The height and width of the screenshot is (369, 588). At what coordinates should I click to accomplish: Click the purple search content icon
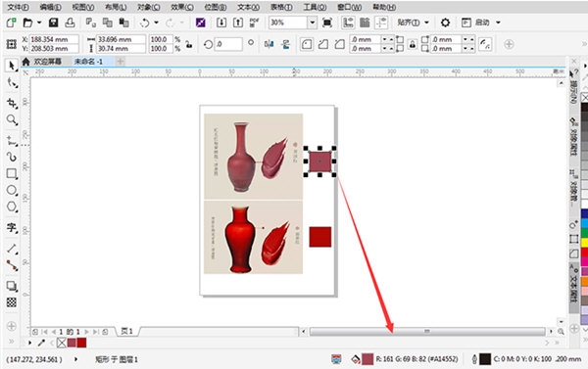pyautogui.click(x=201, y=23)
